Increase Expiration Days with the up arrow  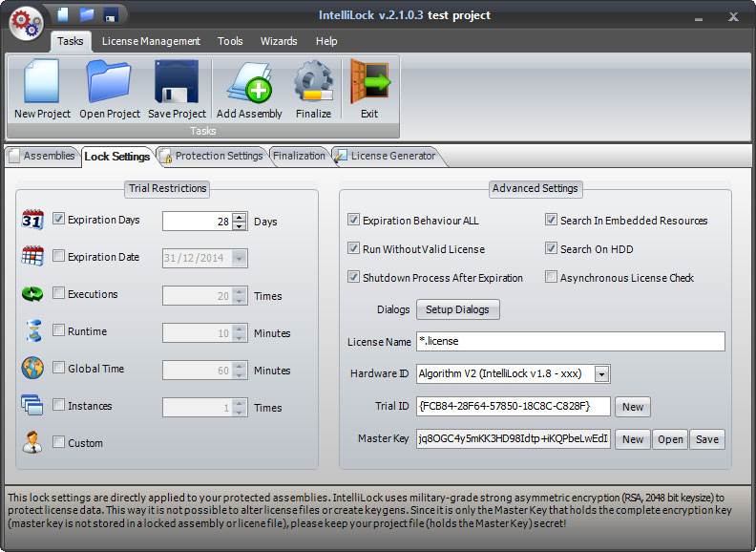pos(240,217)
